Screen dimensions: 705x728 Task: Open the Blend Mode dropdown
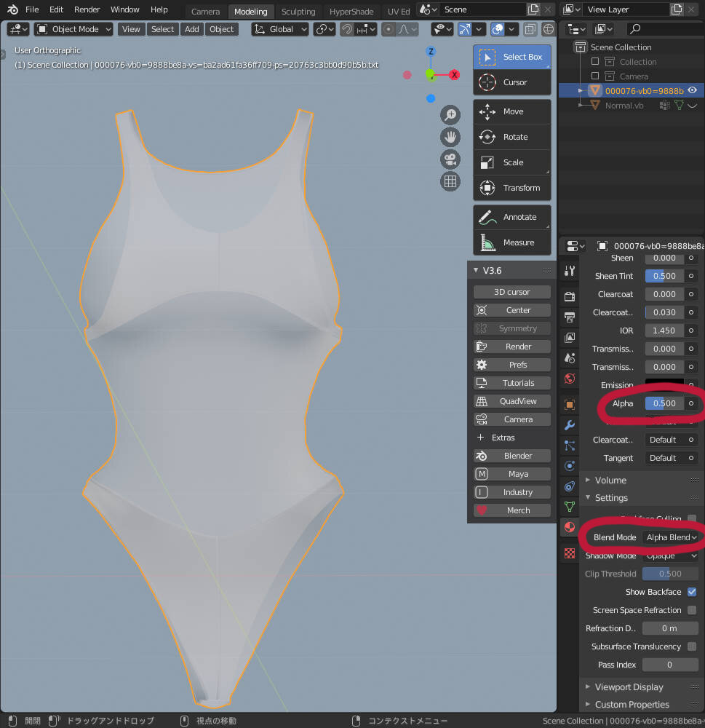coord(671,537)
